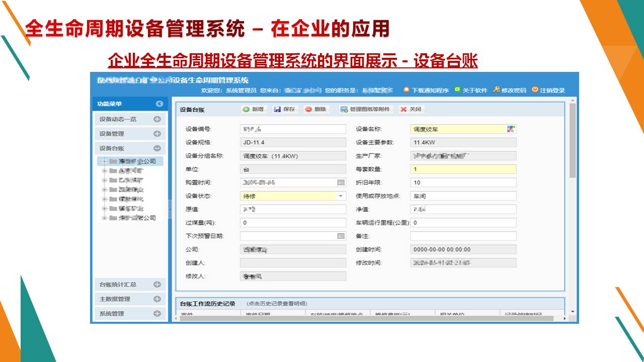
Task: Expand the 设备动态一览 menu section
Action: [x=157, y=119]
